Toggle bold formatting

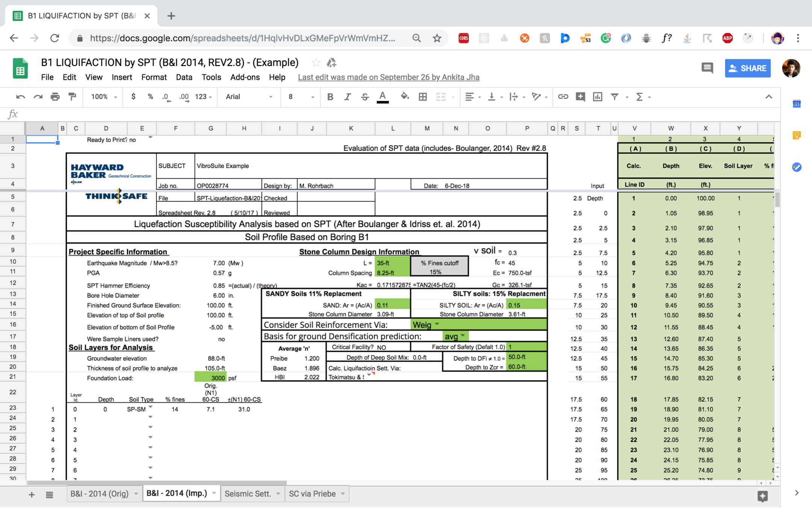[x=330, y=97]
